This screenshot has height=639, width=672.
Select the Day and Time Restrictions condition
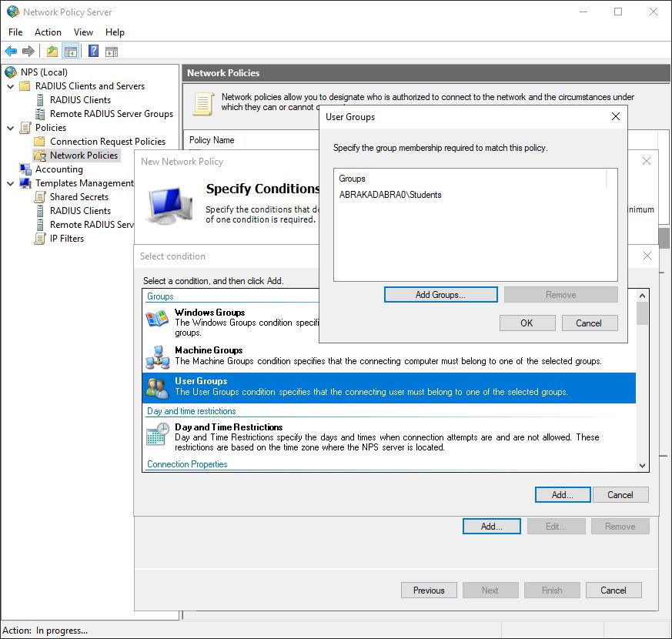(389, 437)
